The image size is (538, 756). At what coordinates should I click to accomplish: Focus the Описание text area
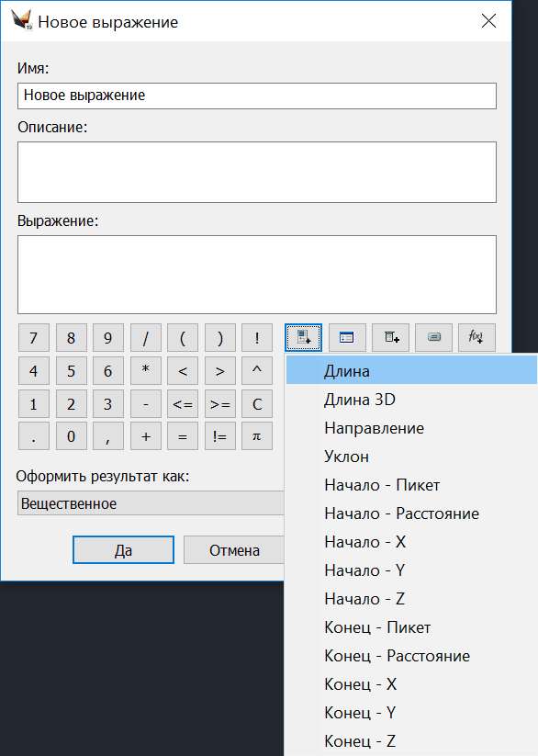(x=257, y=172)
